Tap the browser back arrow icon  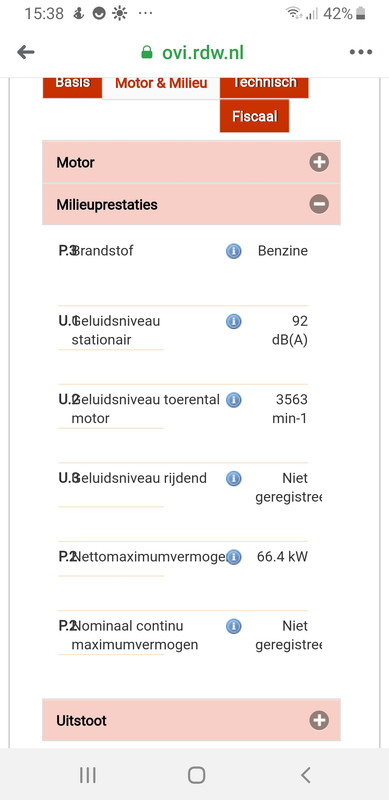pos(26,52)
